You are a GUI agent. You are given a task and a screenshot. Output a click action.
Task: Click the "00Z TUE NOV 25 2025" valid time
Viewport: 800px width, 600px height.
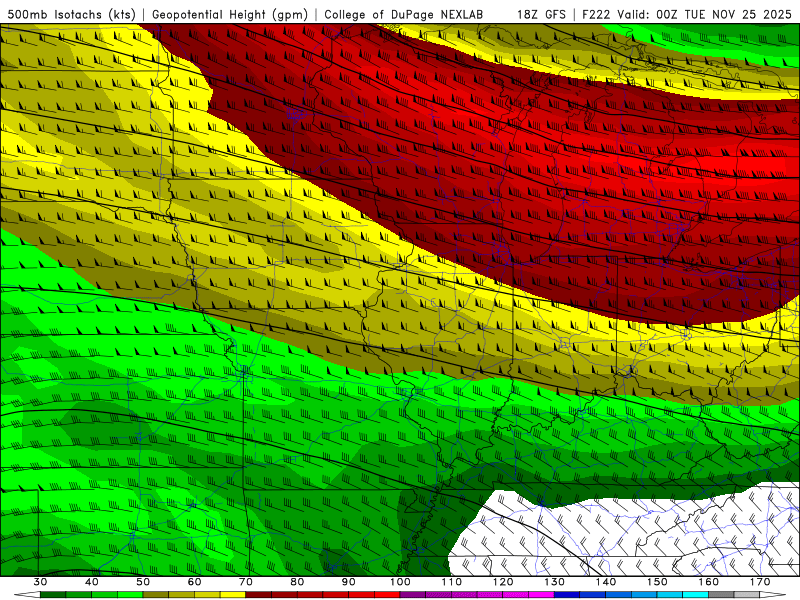(x=724, y=14)
